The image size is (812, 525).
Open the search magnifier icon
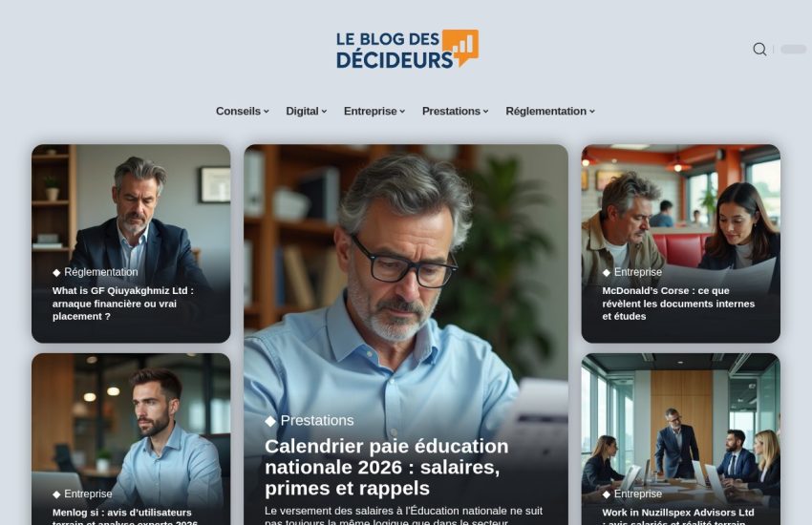(x=759, y=49)
